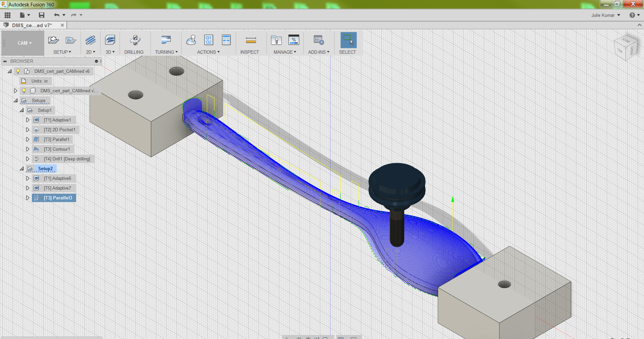This screenshot has height=339, width=644.
Task: Collapse the toolbar with the chevron at right
Action: point(639,25)
